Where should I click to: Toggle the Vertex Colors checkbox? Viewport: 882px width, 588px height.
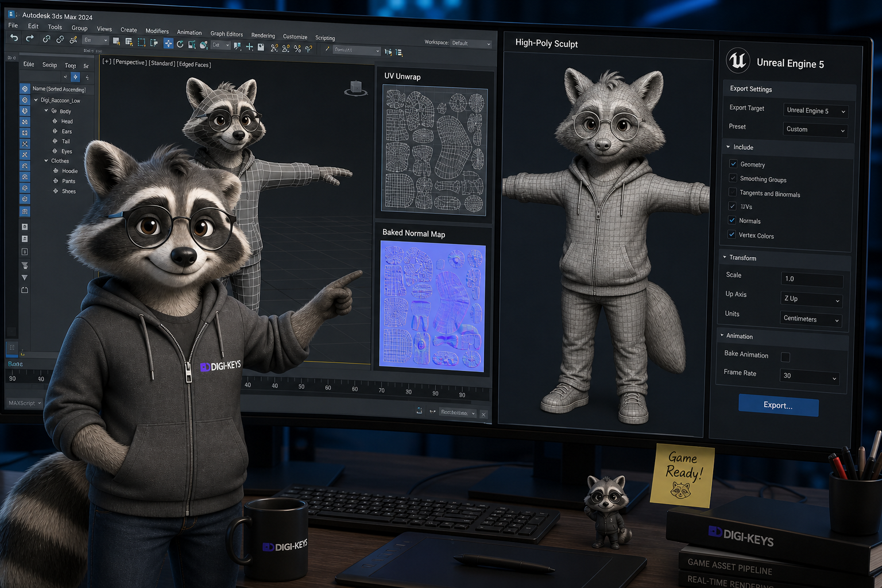coord(732,234)
